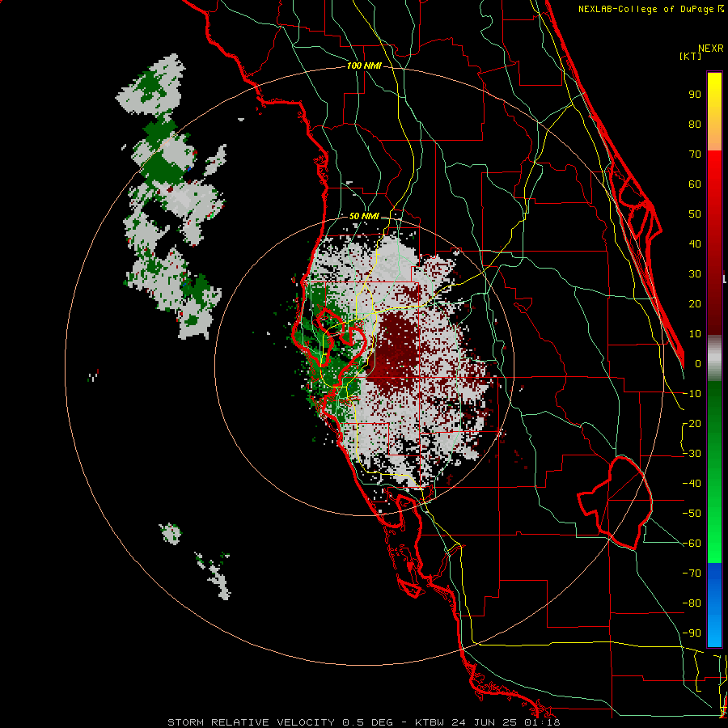The width and height of the screenshot is (728, 728).
Task: Click the -70 knot scale label
Action: tap(692, 574)
